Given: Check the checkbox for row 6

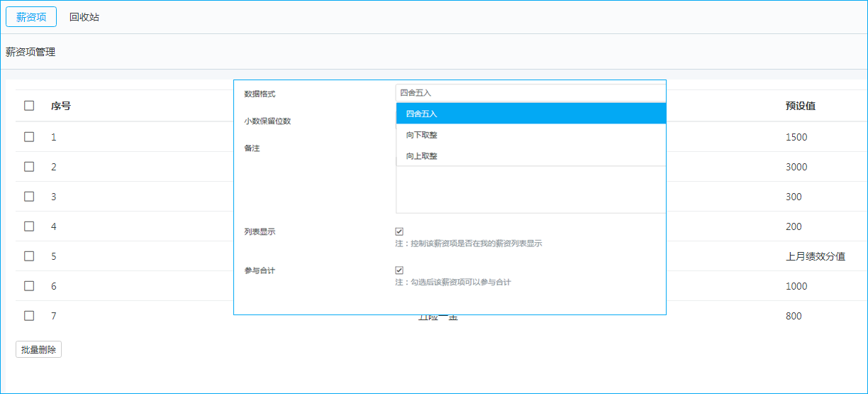Looking at the screenshot, I should (x=29, y=286).
